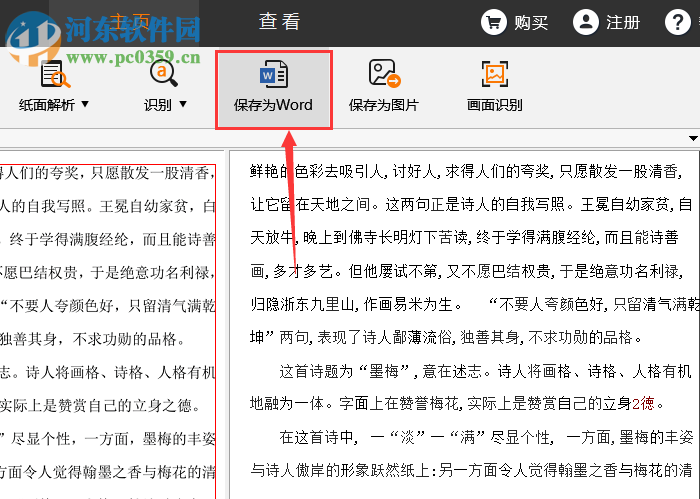
Task: Click the shopping cart 购买 icon
Action: [493, 22]
